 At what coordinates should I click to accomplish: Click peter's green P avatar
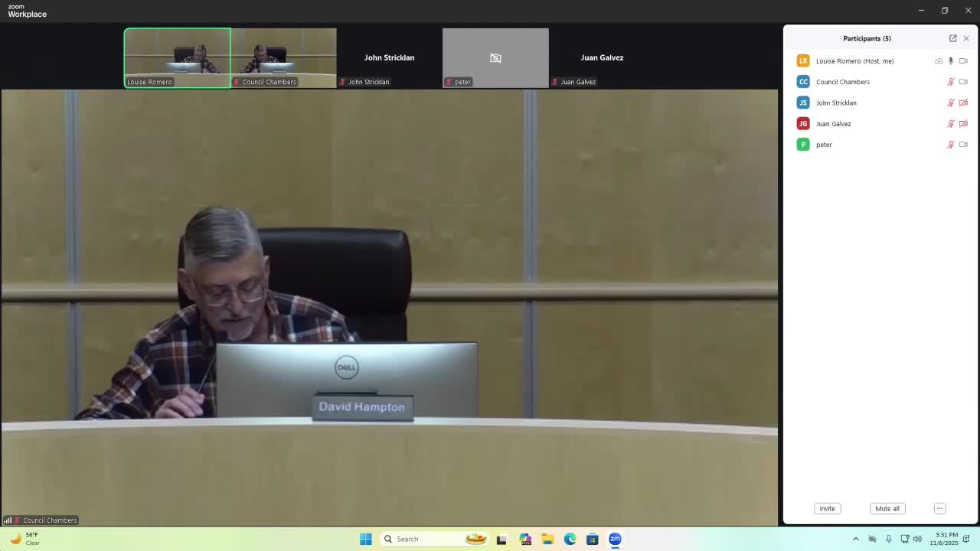click(803, 145)
